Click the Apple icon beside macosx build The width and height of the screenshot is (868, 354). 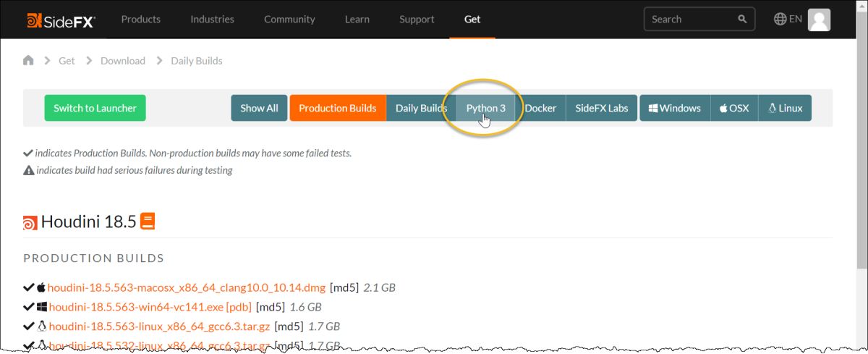pos(41,287)
